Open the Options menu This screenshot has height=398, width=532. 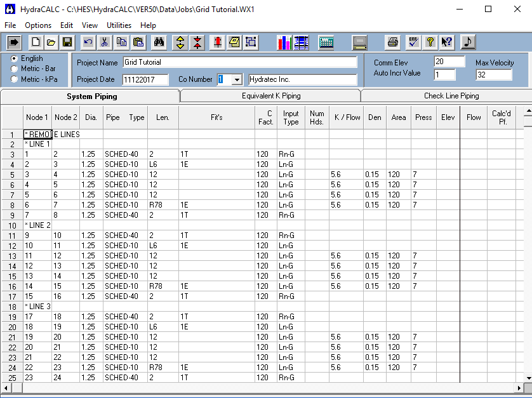(x=38, y=25)
